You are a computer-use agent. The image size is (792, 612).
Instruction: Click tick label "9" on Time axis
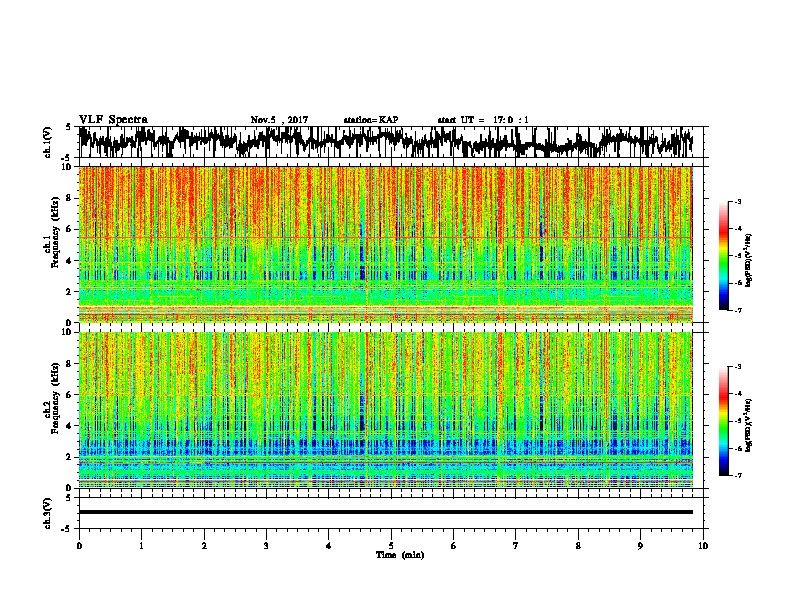tap(640, 546)
